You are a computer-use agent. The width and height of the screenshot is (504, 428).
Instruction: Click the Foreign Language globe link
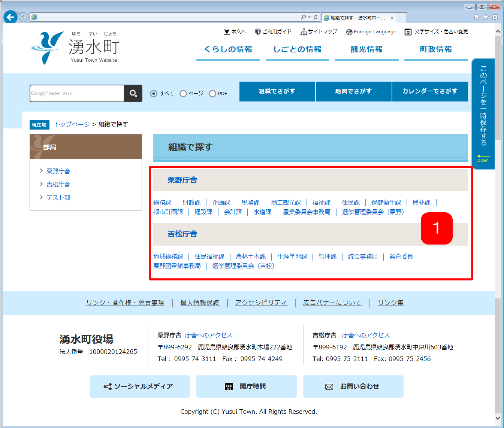[371, 32]
